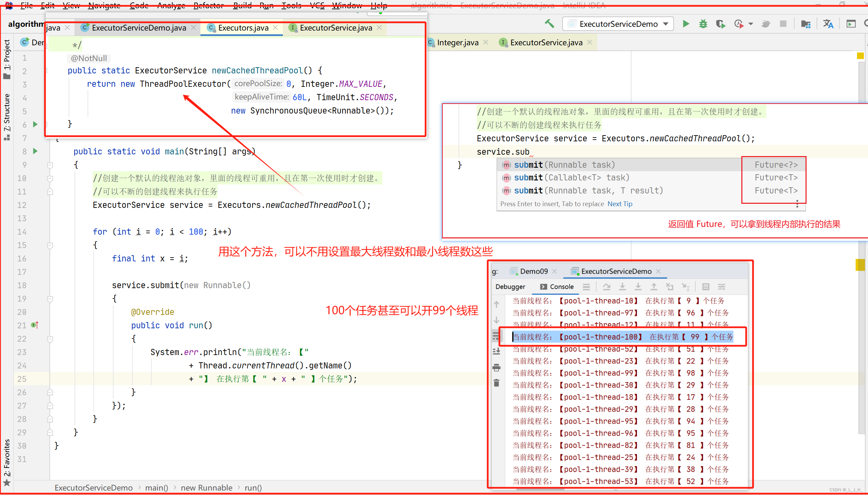Open the VCS menu
Image resolution: width=868 pixels, height=495 pixels.
coord(317,5)
